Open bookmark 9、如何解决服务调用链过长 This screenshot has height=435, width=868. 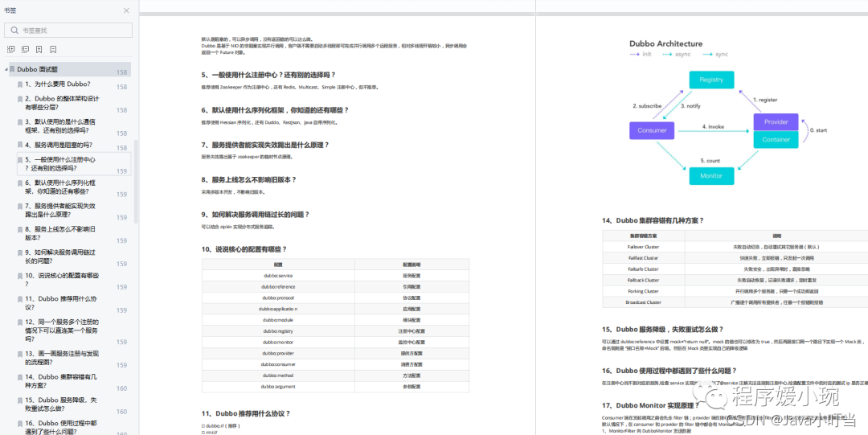[x=60, y=256]
